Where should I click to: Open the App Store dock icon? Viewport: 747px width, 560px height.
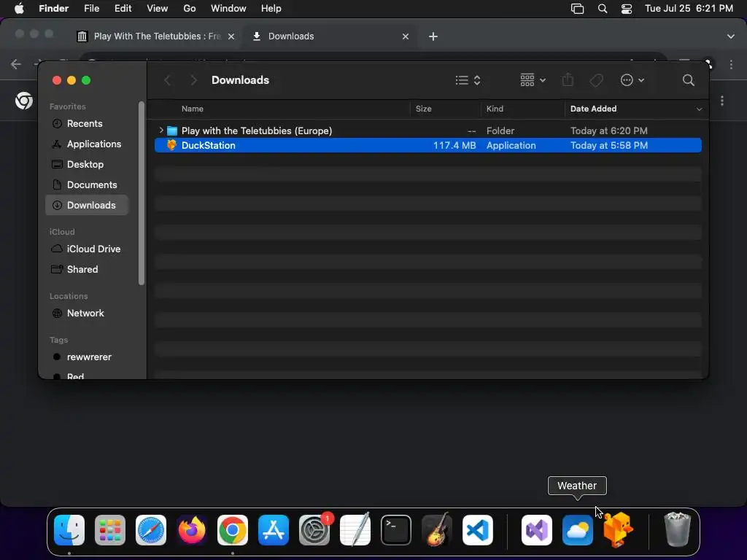coord(274,530)
